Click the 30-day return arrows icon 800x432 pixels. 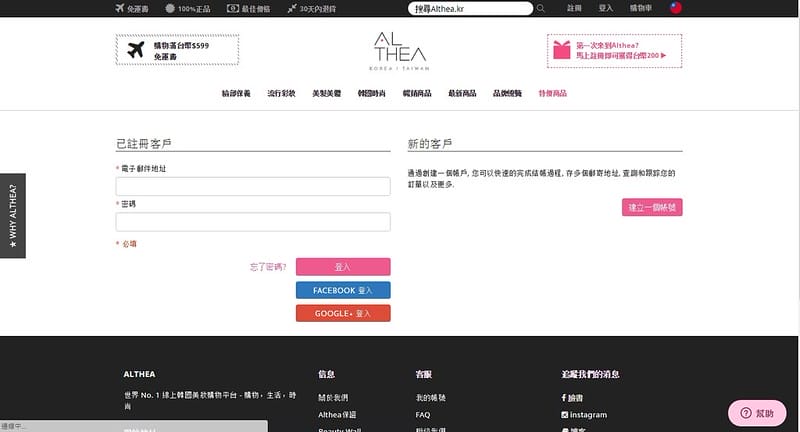click(x=292, y=8)
